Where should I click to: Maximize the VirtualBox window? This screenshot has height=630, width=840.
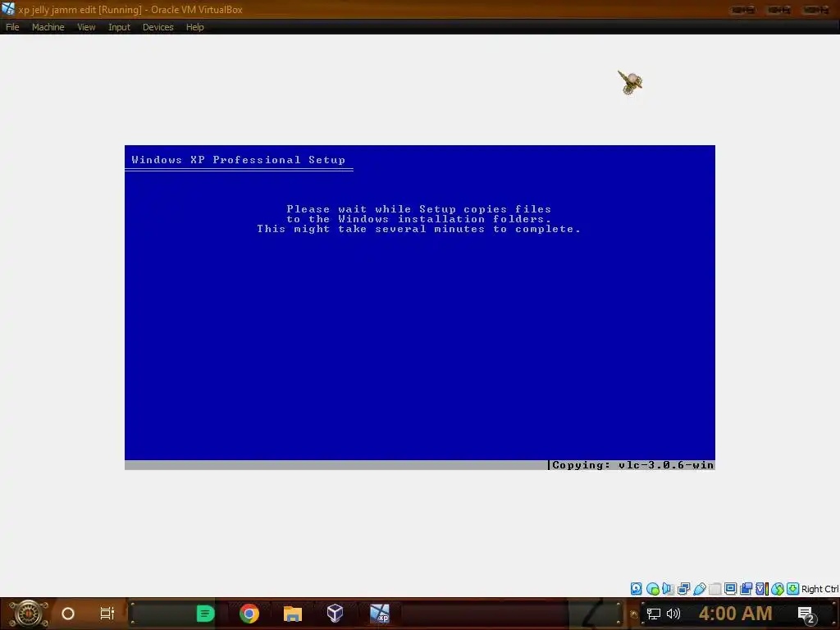pyautogui.click(x=779, y=10)
